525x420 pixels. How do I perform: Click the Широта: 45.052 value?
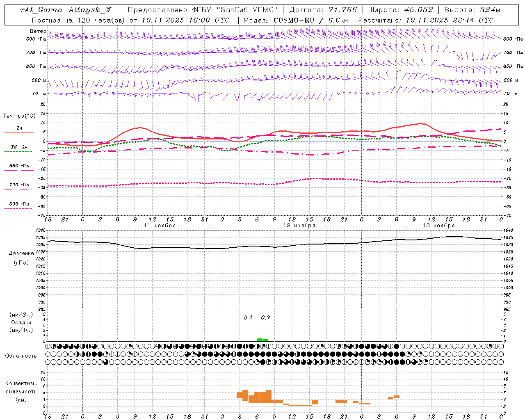tap(400, 10)
